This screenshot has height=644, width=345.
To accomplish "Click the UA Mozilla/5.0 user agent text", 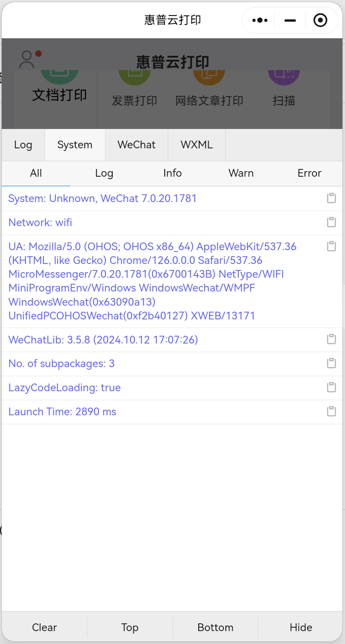I will pos(153,281).
